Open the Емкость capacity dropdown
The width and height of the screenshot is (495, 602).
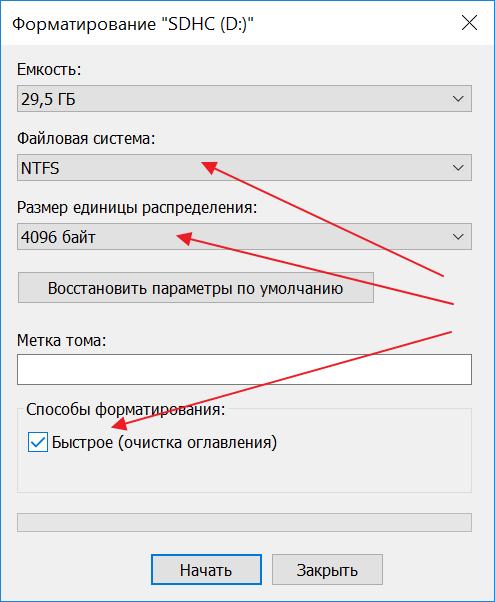click(x=244, y=99)
